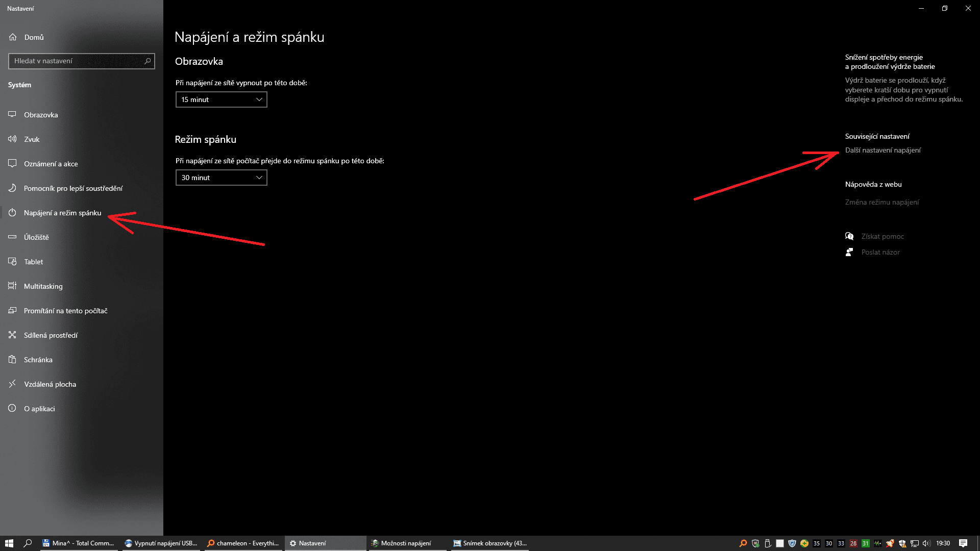Click the Vzdálená plocha remote desktop icon
980x551 pixels.
click(12, 384)
